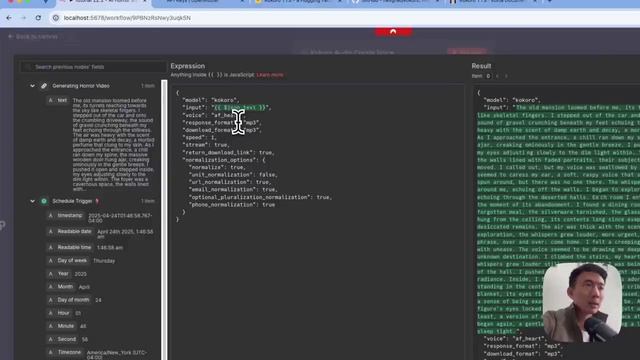
Task: Click the green Schedule Trigger clock icon
Action: click(44, 201)
